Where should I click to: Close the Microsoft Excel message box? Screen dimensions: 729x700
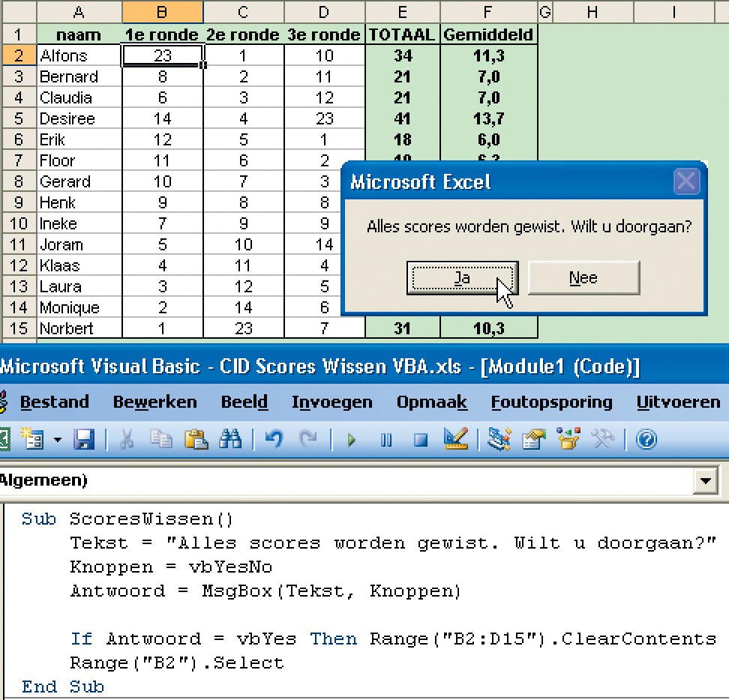(x=687, y=181)
